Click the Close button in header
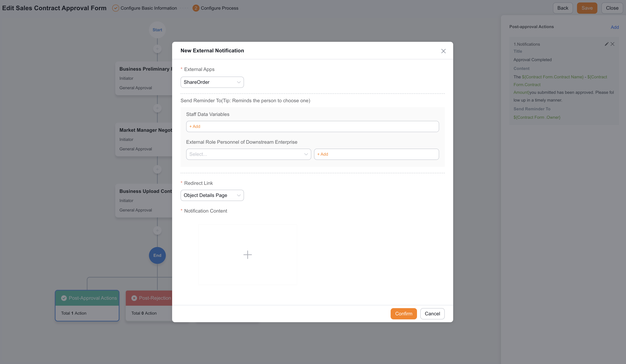 (612, 8)
